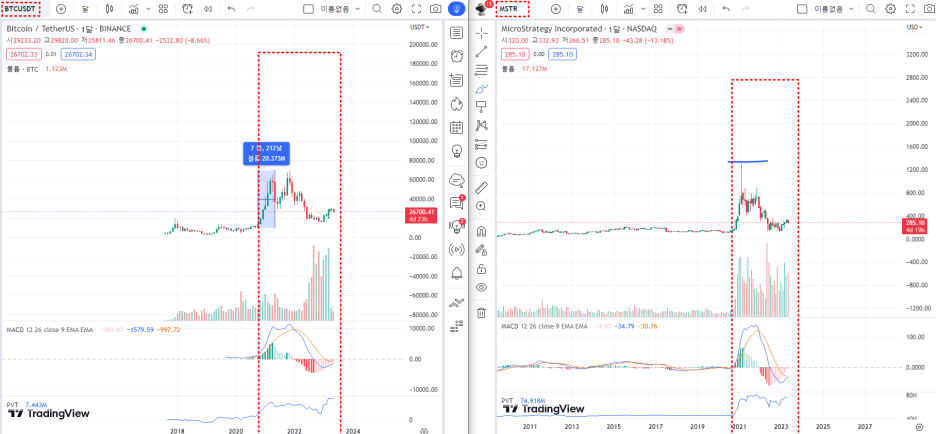Undo last action on MSTR chart

point(726,9)
